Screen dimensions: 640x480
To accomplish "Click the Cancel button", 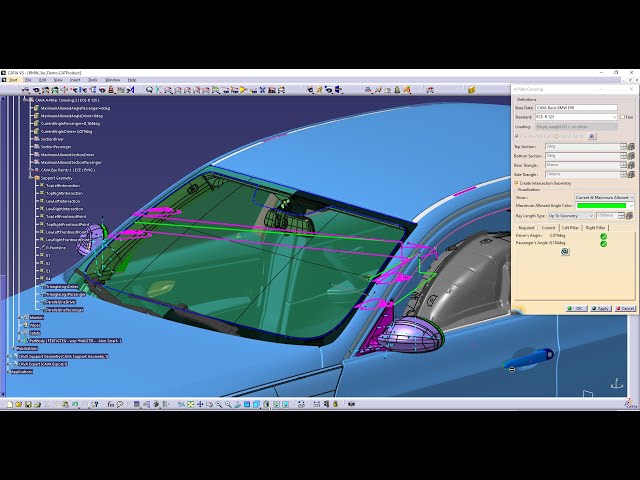I will point(625,309).
